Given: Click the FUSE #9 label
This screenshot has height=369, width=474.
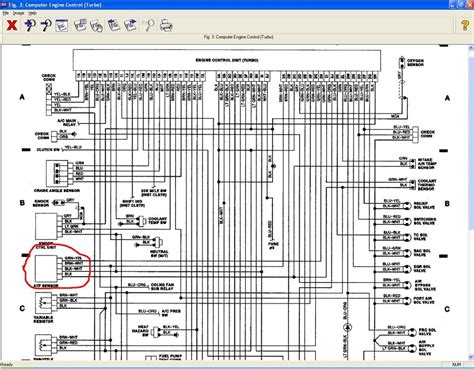Looking at the screenshot, I should click(x=273, y=246).
